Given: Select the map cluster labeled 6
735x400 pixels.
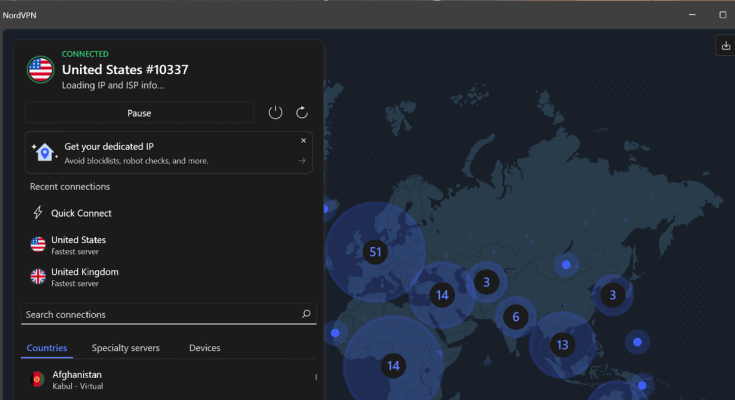Looking at the screenshot, I should click(516, 317).
